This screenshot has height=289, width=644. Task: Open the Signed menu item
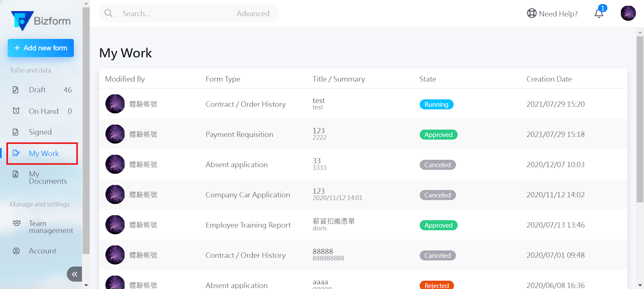pos(40,132)
